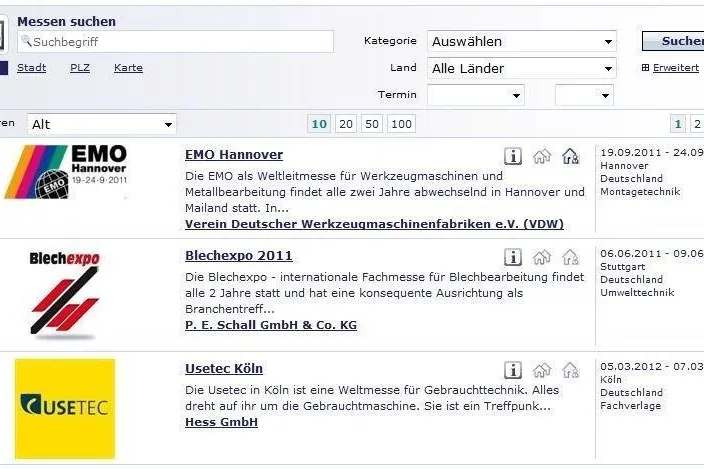The width and height of the screenshot is (704, 469).
Task: Open Erweitert advanced search link
Action: pos(676,68)
